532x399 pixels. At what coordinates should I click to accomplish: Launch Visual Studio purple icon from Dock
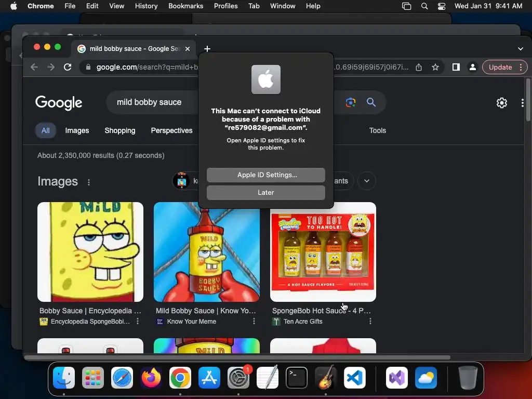point(397,378)
